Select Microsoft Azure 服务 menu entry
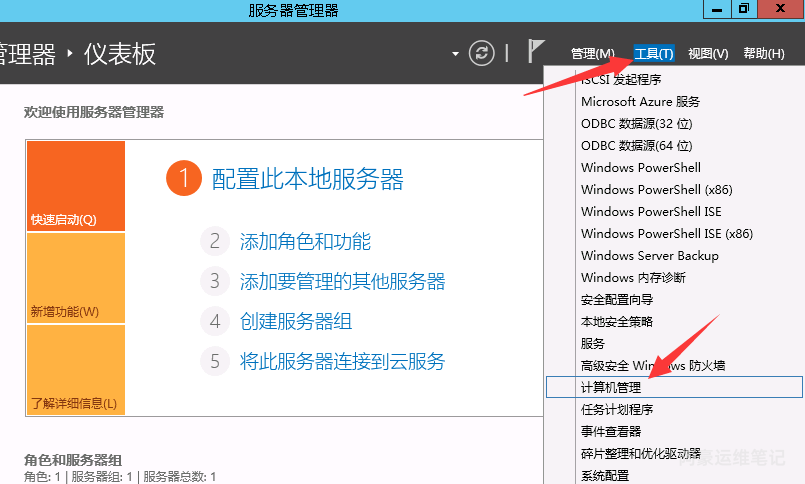The image size is (805, 484). (x=640, y=102)
